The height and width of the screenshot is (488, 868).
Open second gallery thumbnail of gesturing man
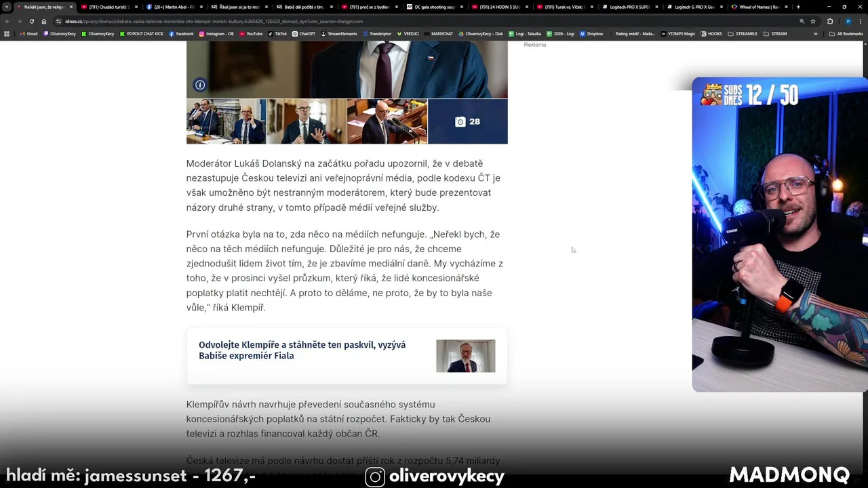coord(307,121)
